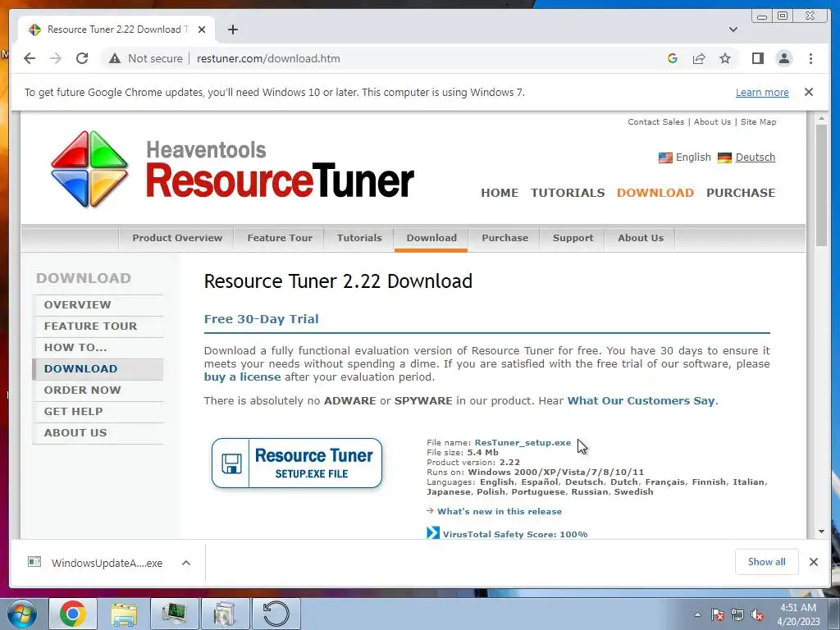Viewport: 840px width, 630px height.
Task: Open the Not secure site info
Action: 146,58
